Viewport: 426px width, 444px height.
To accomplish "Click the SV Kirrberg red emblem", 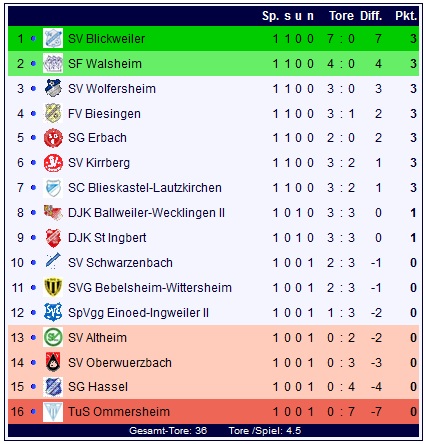I will (53, 163).
